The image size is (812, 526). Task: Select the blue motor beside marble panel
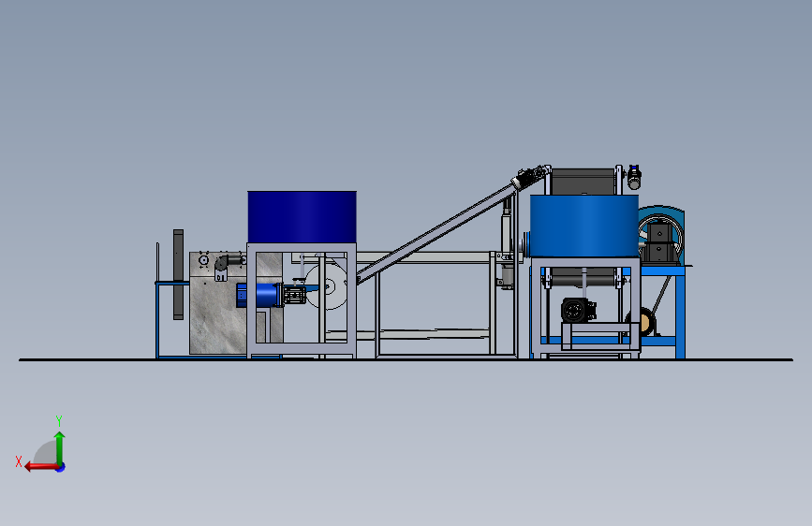259,295
